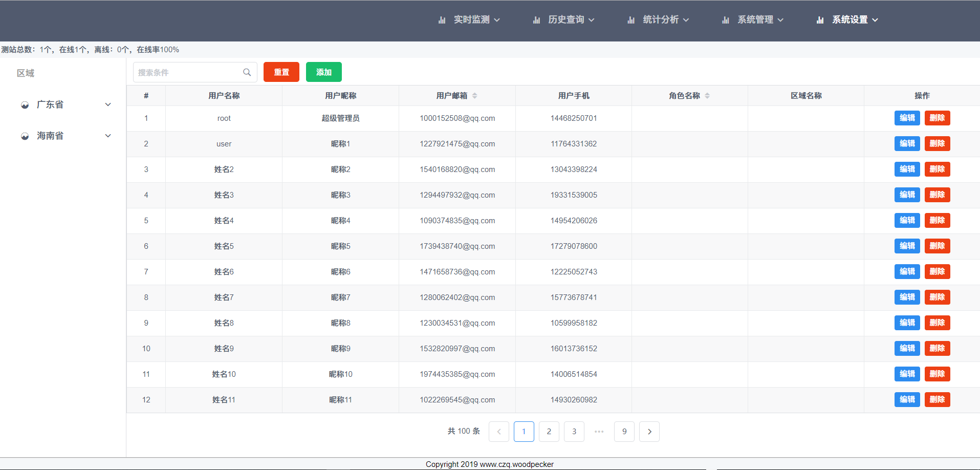Open 系统管理 dropdown chevron
The image size is (980, 470).
[x=780, y=20]
